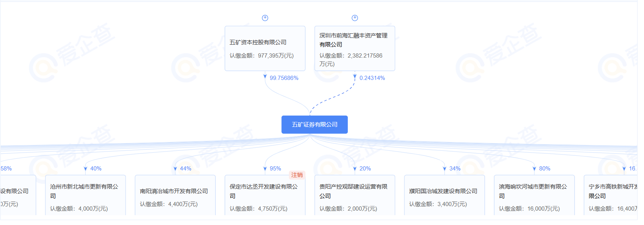Click 认缴金额 3,400万(元) text
Viewport: 644px width, 225px height.
click(x=438, y=204)
